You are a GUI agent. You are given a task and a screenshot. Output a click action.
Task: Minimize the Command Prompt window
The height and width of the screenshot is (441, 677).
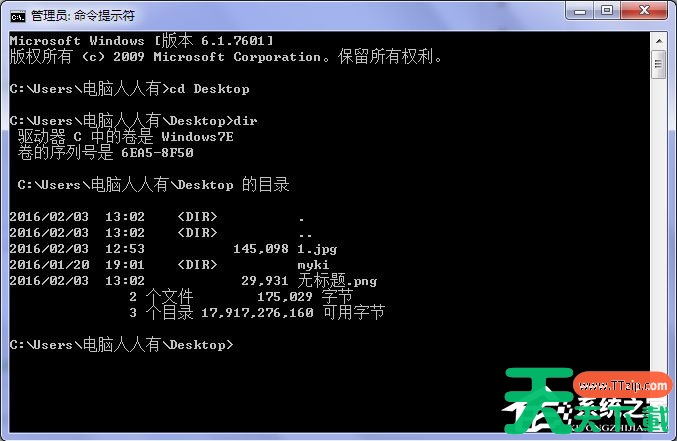point(579,11)
